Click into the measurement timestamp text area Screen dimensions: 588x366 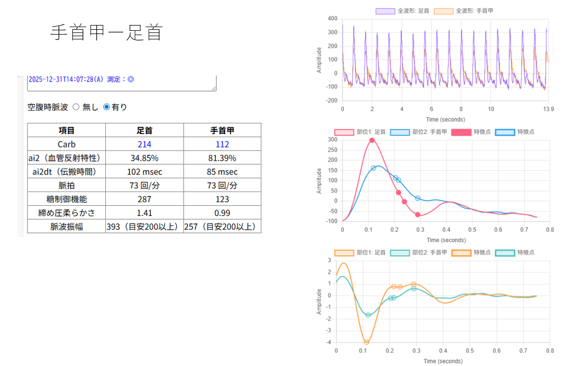tap(121, 82)
